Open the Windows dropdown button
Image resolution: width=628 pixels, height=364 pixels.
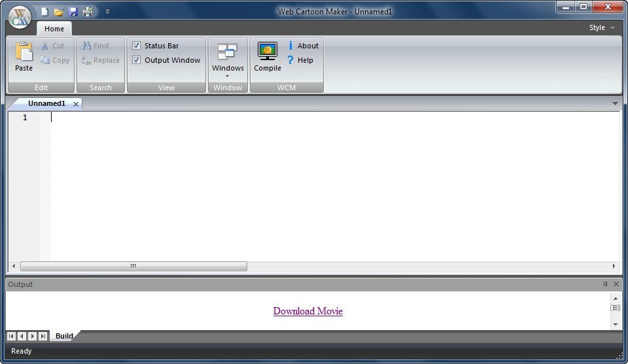click(x=228, y=60)
